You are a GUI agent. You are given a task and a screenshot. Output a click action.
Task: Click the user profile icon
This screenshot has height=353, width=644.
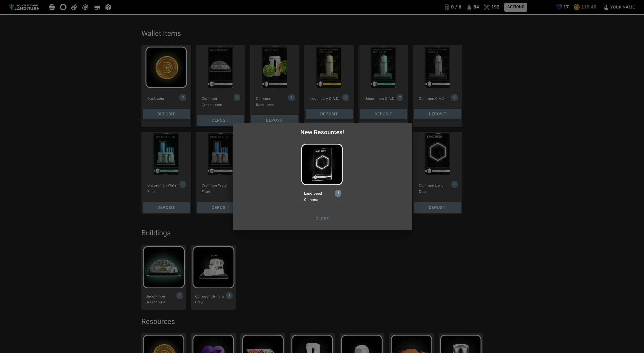[606, 7]
